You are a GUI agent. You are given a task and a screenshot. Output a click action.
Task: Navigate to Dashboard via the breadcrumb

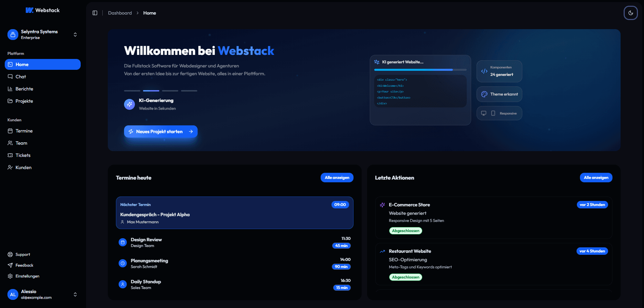tap(120, 13)
